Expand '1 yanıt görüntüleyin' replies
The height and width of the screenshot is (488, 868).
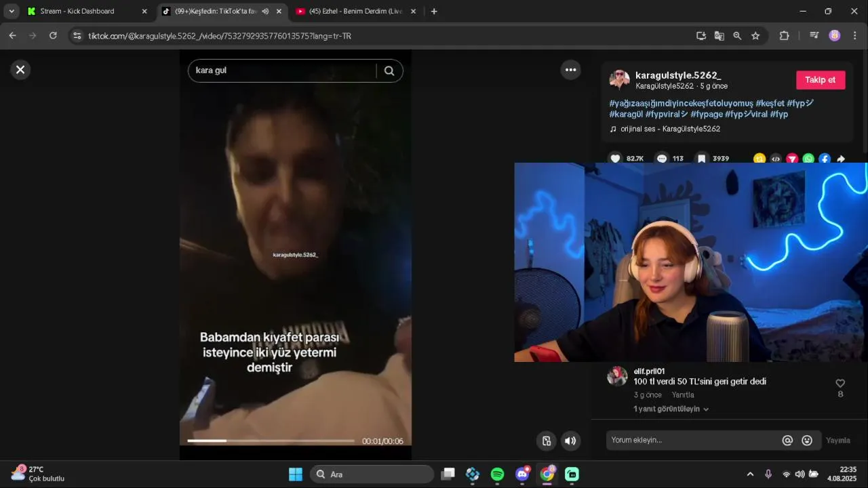click(x=671, y=409)
